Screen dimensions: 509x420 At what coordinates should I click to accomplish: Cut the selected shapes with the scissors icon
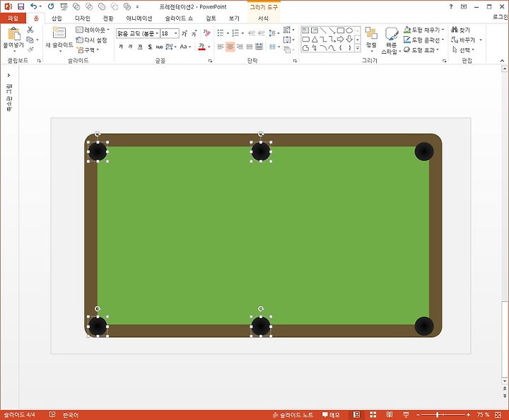coord(30,30)
